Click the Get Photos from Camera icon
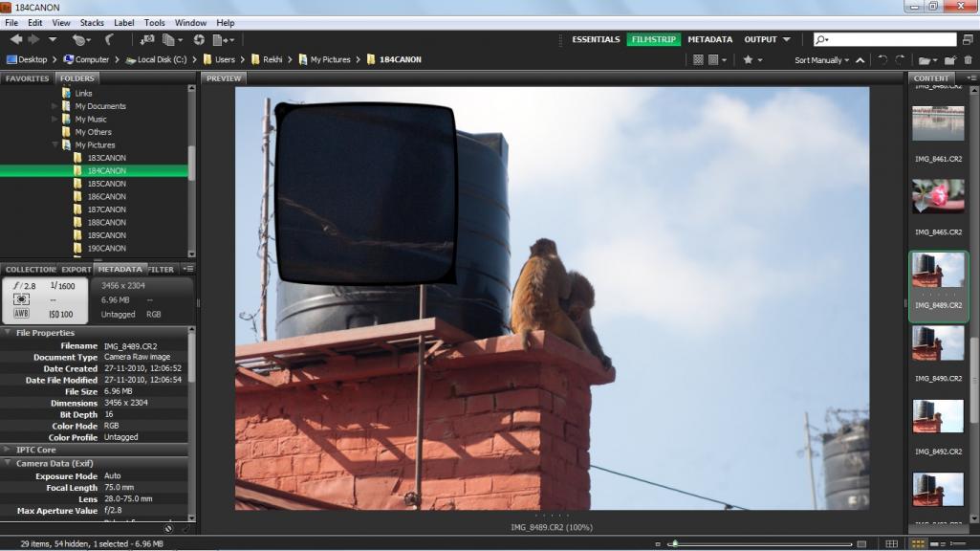This screenshot has width=980, height=551. point(147,39)
